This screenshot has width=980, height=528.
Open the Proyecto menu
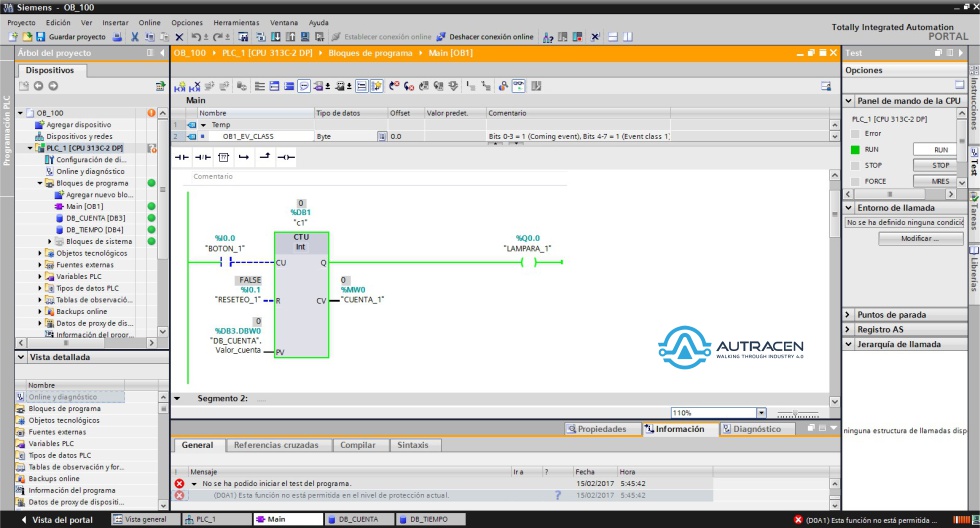coord(21,22)
